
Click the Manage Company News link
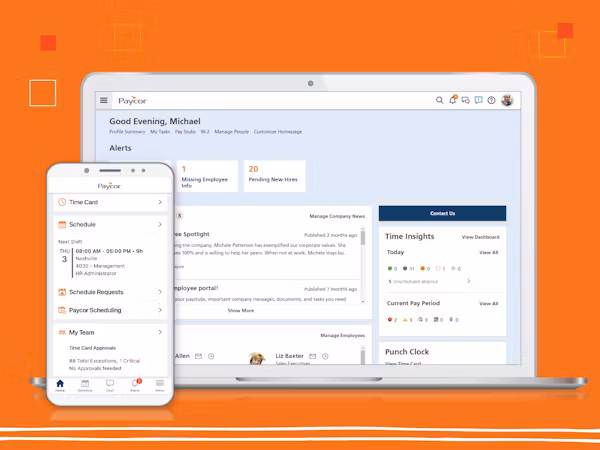(337, 216)
